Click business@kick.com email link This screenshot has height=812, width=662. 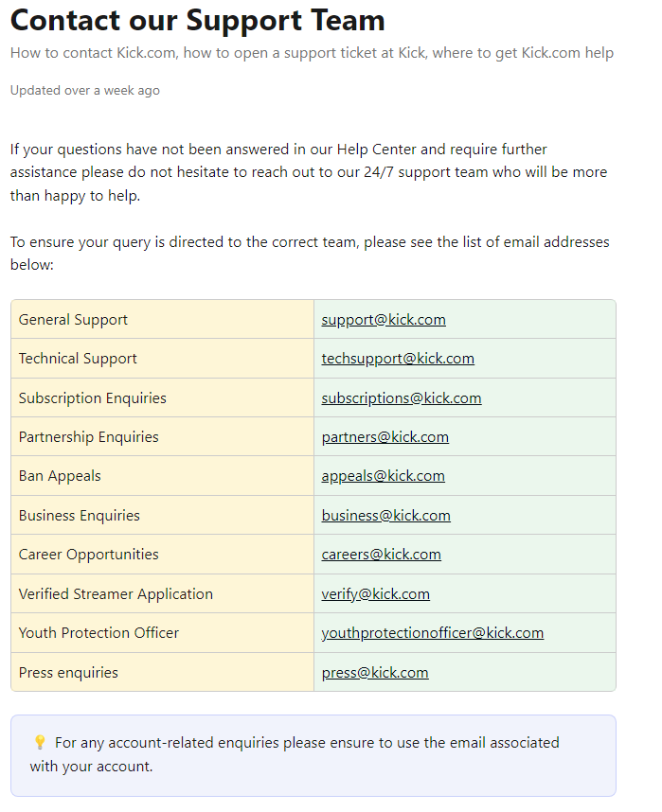385,515
